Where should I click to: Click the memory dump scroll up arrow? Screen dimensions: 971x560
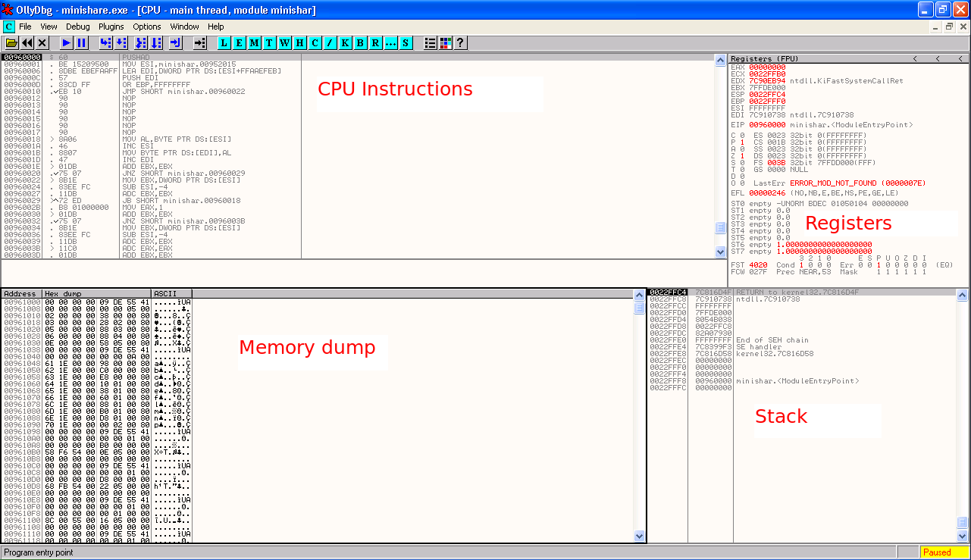click(x=640, y=294)
